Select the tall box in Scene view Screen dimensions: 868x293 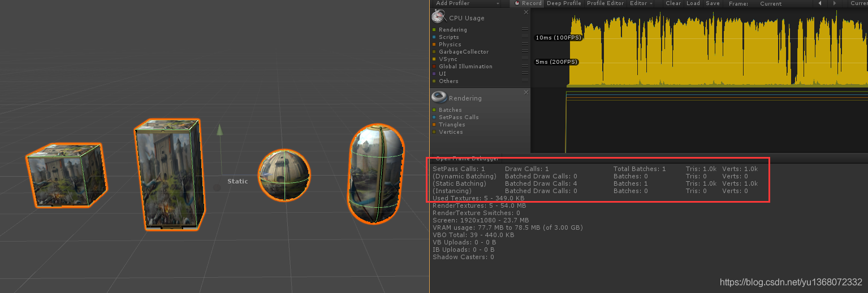tap(169, 175)
